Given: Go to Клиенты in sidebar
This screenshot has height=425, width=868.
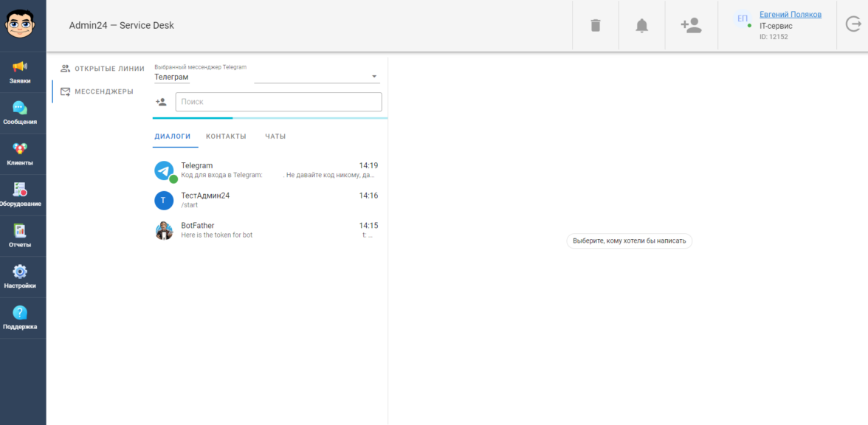Looking at the screenshot, I should tap(21, 154).
